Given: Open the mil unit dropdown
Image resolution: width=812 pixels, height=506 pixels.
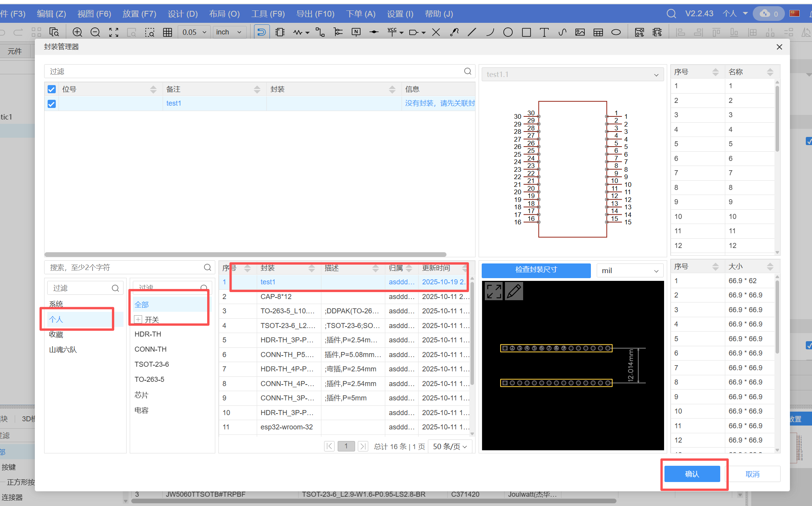Looking at the screenshot, I should click(630, 271).
